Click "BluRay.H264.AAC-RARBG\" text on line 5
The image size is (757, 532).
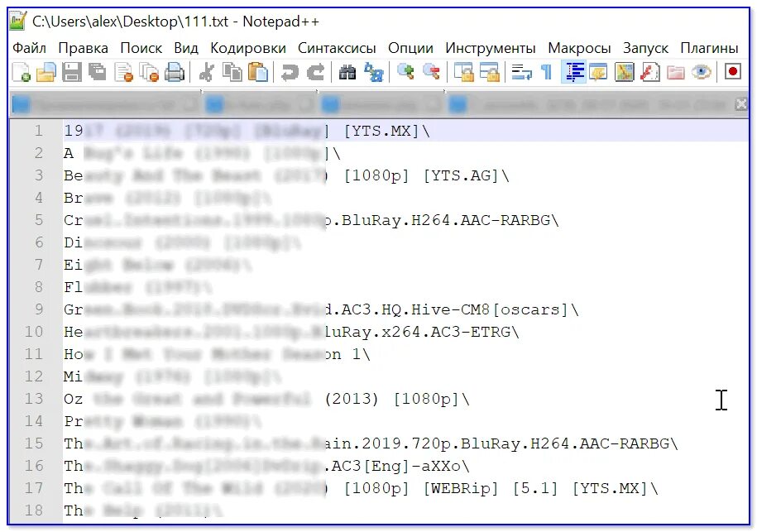[450, 220]
